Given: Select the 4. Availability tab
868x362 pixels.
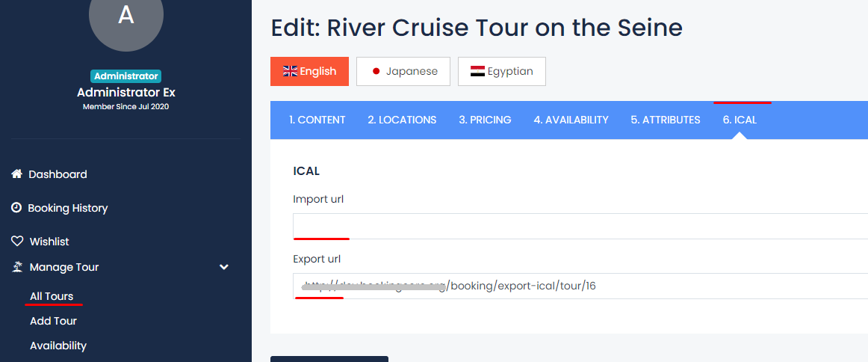Looking at the screenshot, I should (x=571, y=120).
